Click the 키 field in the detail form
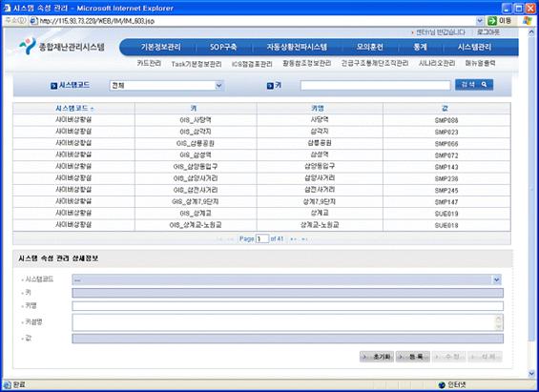The width and height of the screenshot is (539, 392). point(288,293)
